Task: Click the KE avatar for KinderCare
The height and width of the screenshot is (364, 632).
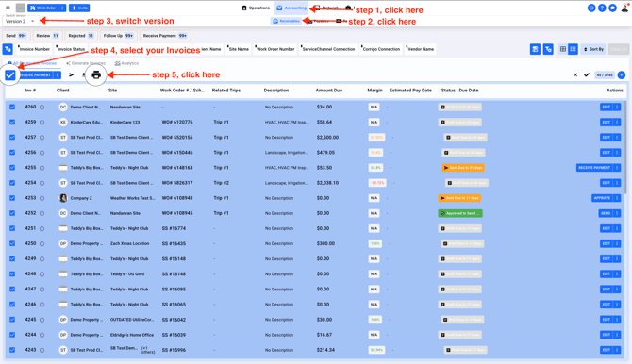Action: click(63, 123)
